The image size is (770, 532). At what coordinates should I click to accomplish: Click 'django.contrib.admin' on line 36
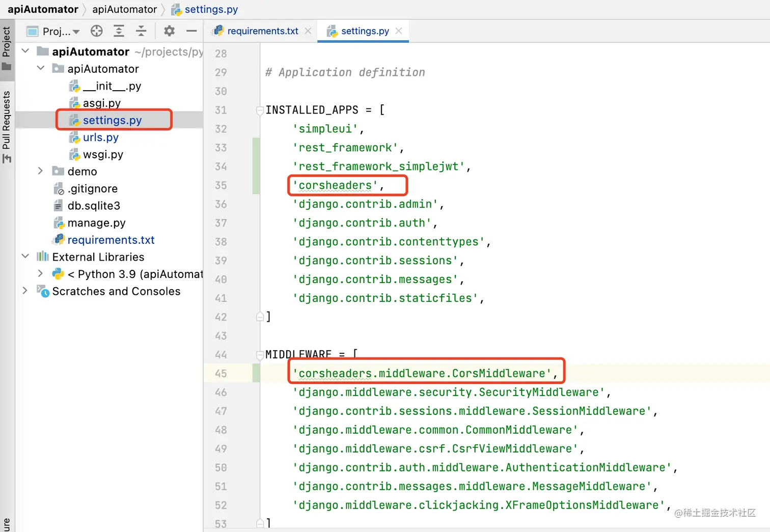coord(365,204)
